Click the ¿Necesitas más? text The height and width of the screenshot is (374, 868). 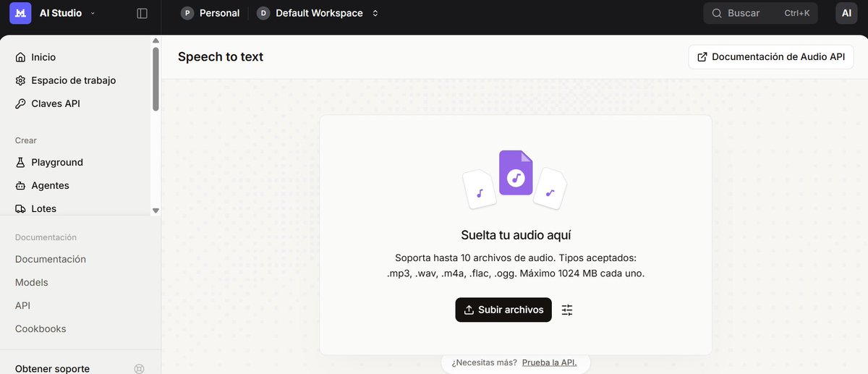point(484,362)
